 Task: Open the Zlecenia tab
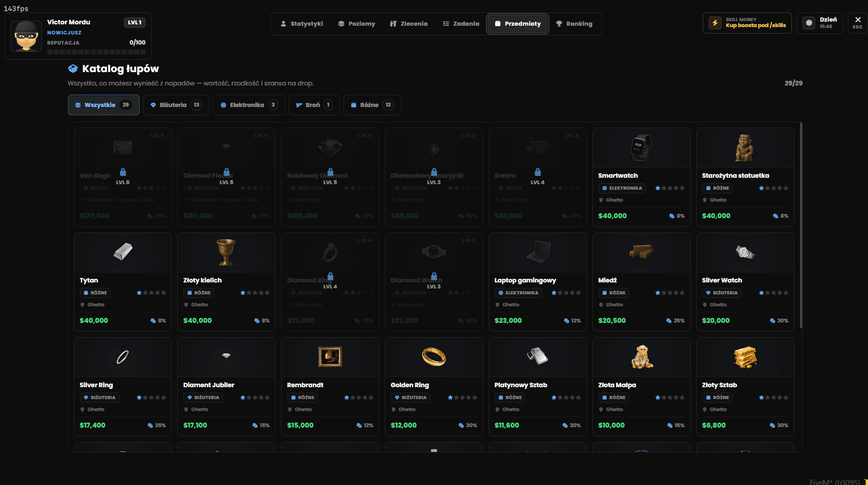tap(409, 24)
